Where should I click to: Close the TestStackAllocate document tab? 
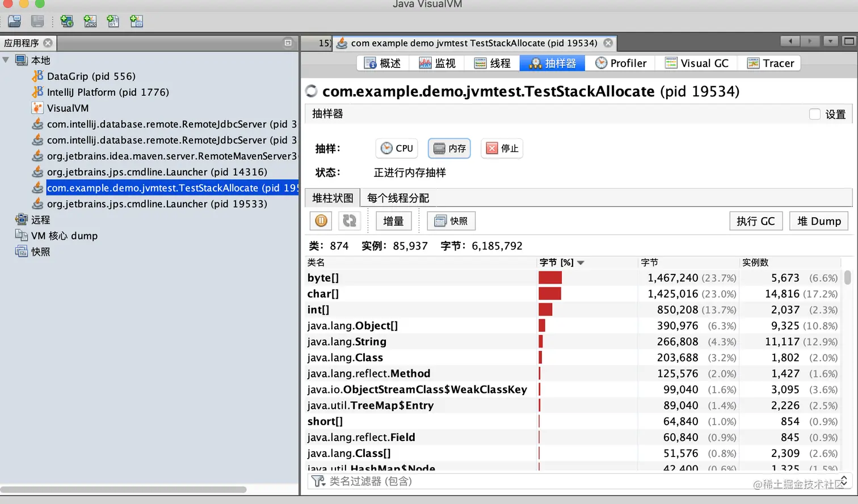(x=608, y=43)
